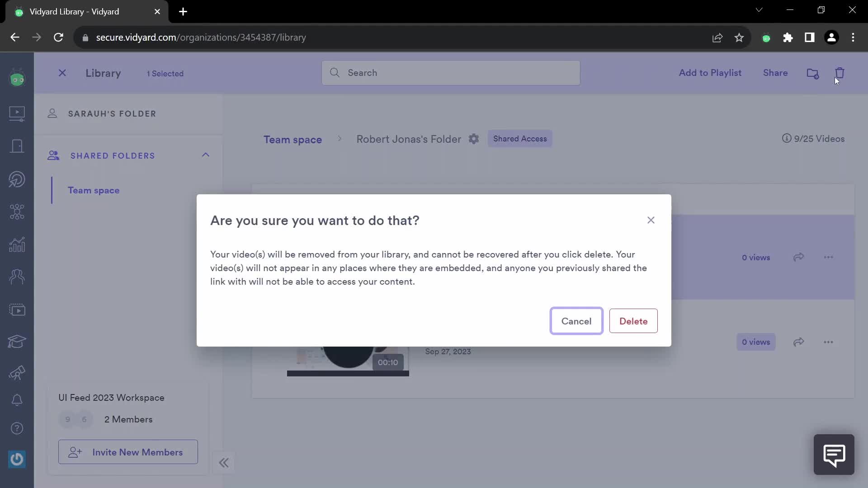Screen dimensions: 868x488
Task: Close the confirmation dialog with X
Action: pyautogui.click(x=651, y=220)
